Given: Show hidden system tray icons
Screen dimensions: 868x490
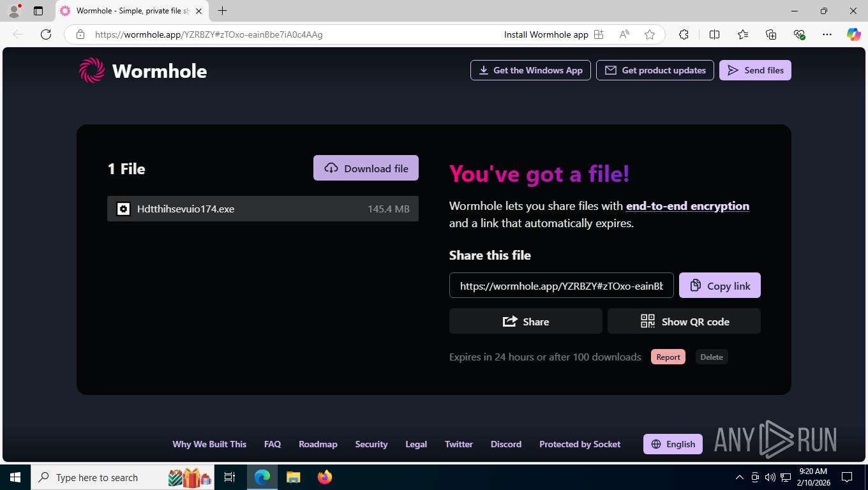Looking at the screenshot, I should click(740, 477).
